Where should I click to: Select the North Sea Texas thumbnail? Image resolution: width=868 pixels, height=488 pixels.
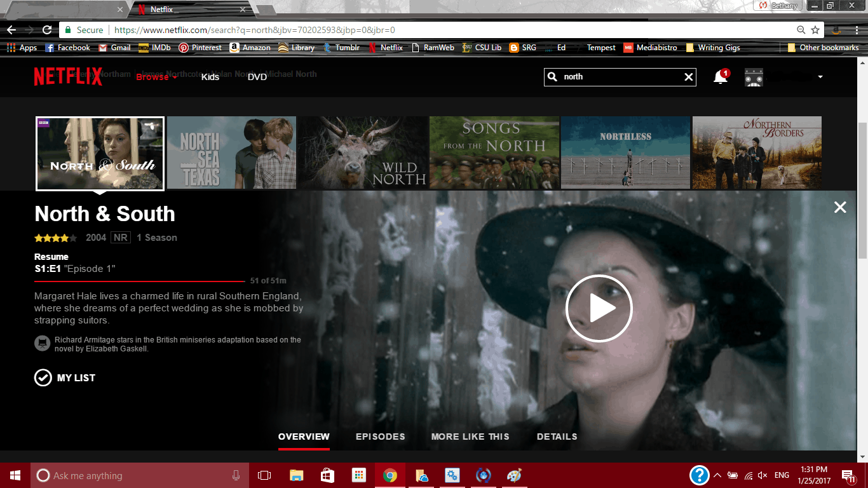point(232,152)
